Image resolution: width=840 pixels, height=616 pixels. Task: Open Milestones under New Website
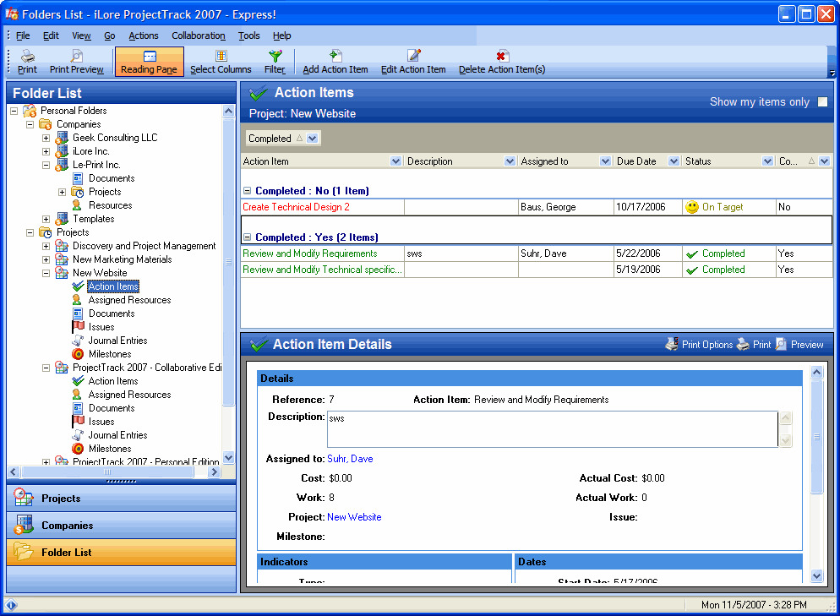(110, 354)
